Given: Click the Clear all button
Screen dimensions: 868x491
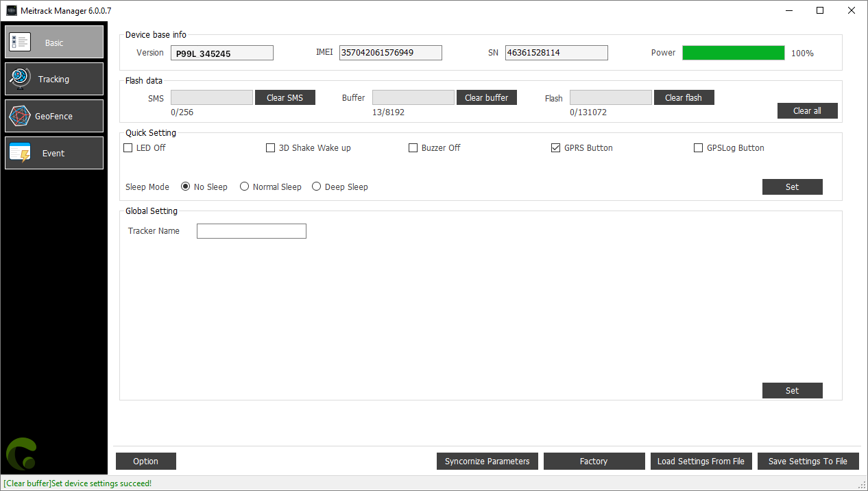Looking at the screenshot, I should [x=807, y=110].
